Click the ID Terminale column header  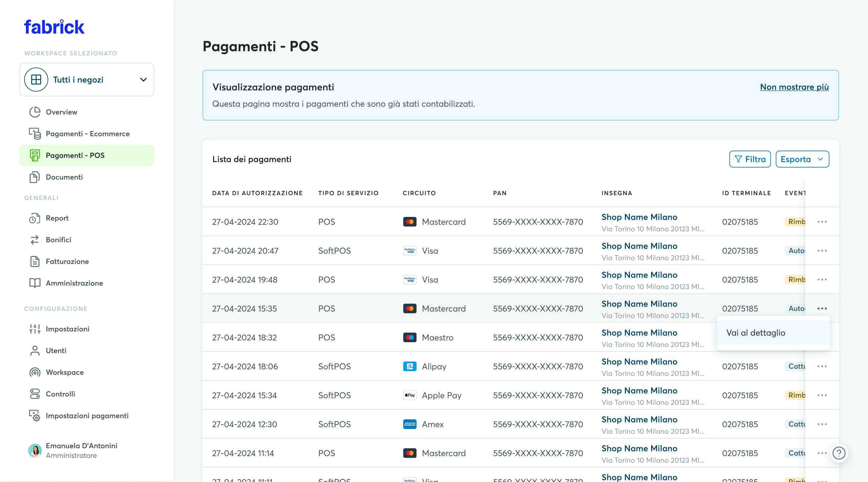(x=746, y=193)
